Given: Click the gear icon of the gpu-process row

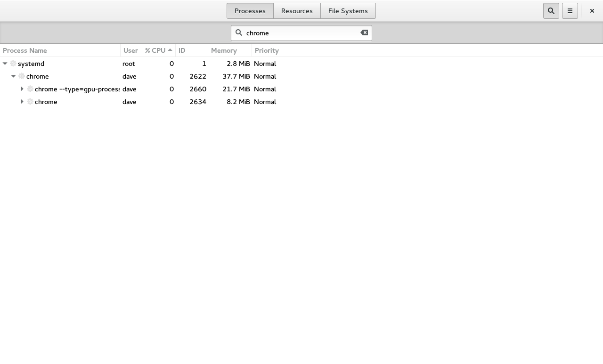Looking at the screenshot, I should pyautogui.click(x=30, y=89).
